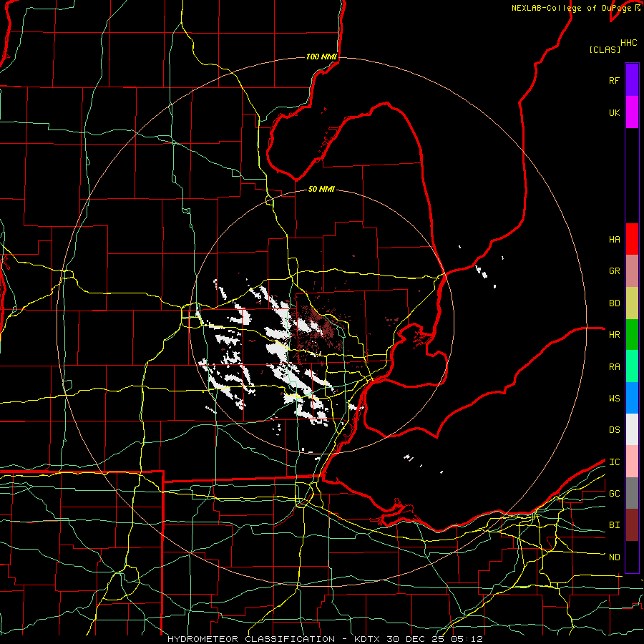Click the 50 NMI range ring label
Viewport: 644px width, 644px height.
321,189
